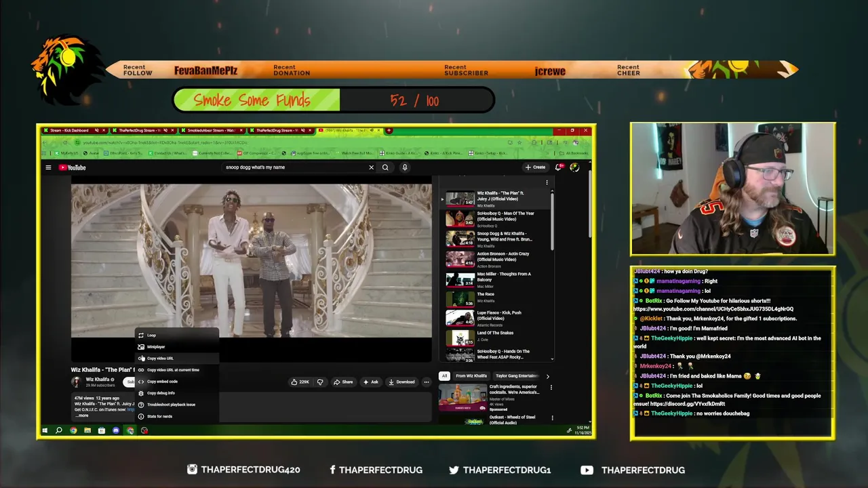Screen dimensions: 868x488
Task: Clear the YouTube search box text
Action: tap(371, 167)
